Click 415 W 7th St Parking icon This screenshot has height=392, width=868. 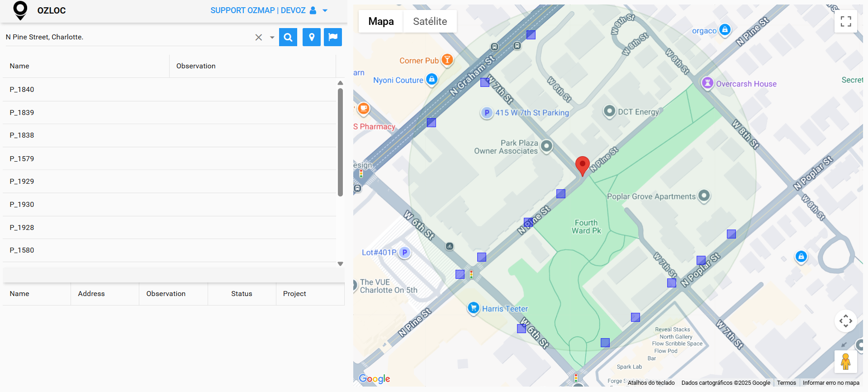pyautogui.click(x=486, y=113)
